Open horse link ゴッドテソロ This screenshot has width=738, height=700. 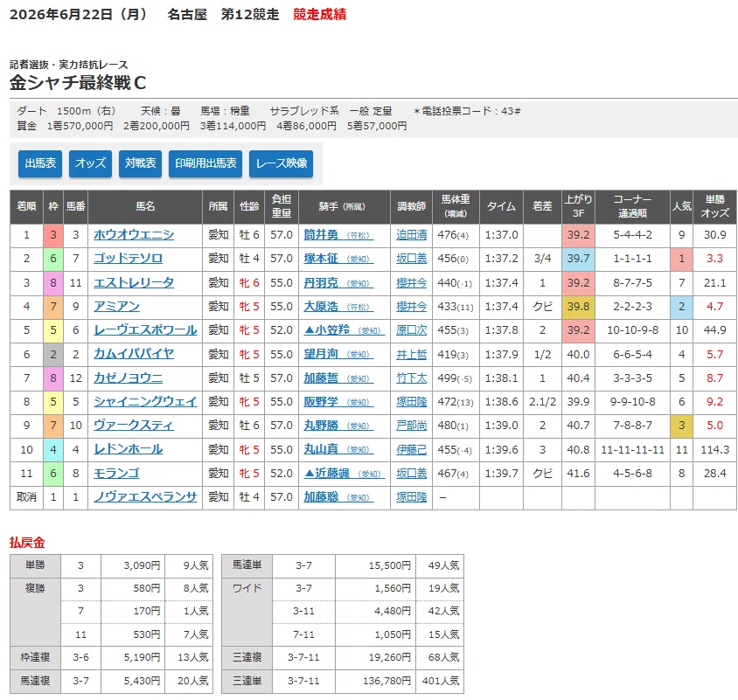pyautogui.click(x=128, y=259)
